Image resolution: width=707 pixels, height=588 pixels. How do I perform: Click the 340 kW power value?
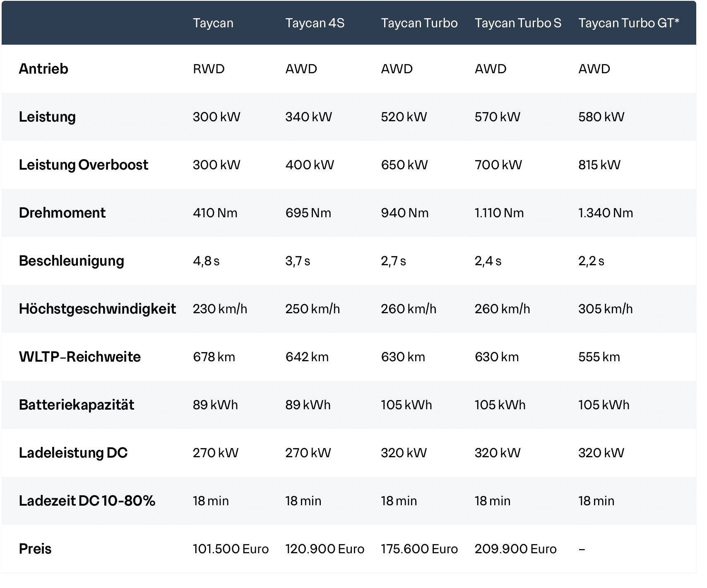coord(308,117)
